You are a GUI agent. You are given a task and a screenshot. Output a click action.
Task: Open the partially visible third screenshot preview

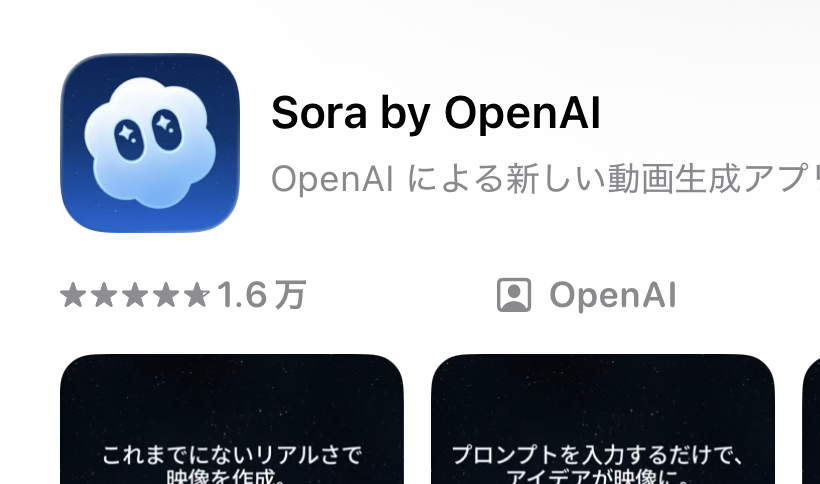[811, 419]
